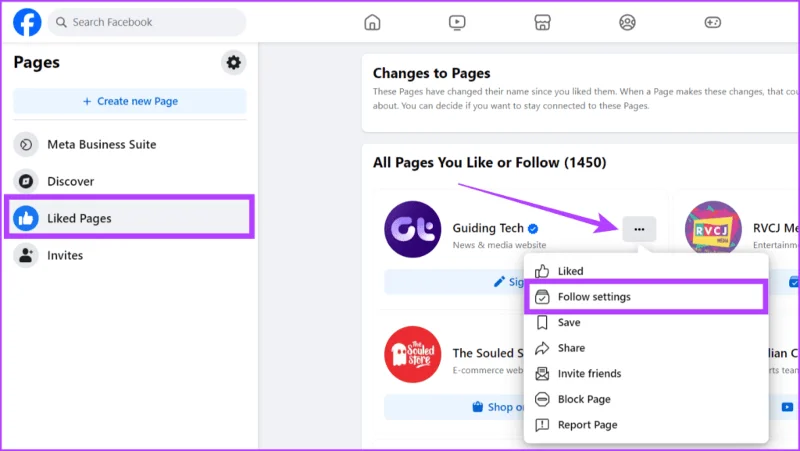The width and height of the screenshot is (800, 451).
Task: Choose Liked in the dropdown menu
Action: point(646,271)
